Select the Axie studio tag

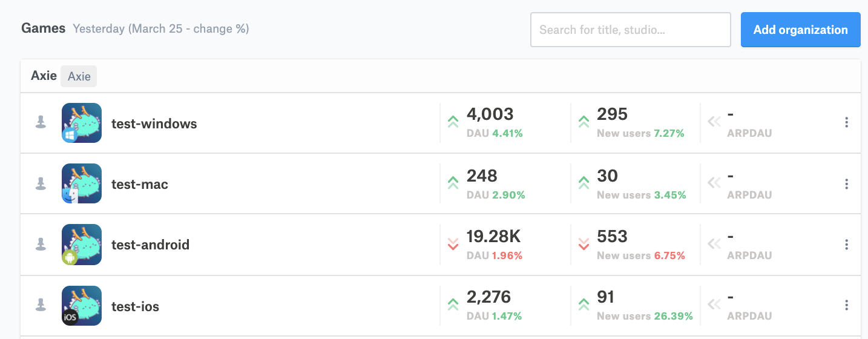pyautogui.click(x=79, y=76)
